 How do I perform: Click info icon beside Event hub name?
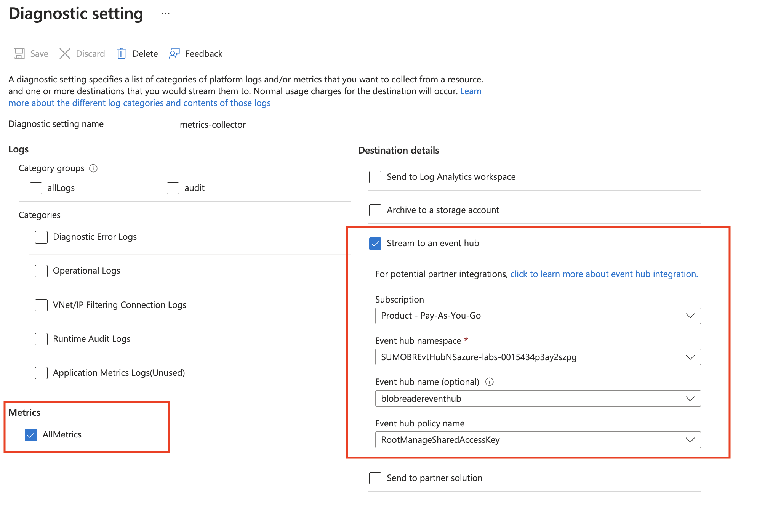pyautogui.click(x=490, y=382)
